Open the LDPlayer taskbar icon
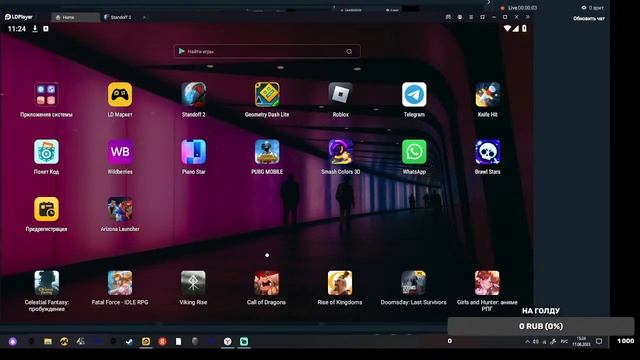Image resolution: width=640 pixels, height=360 pixels. (x=146, y=341)
